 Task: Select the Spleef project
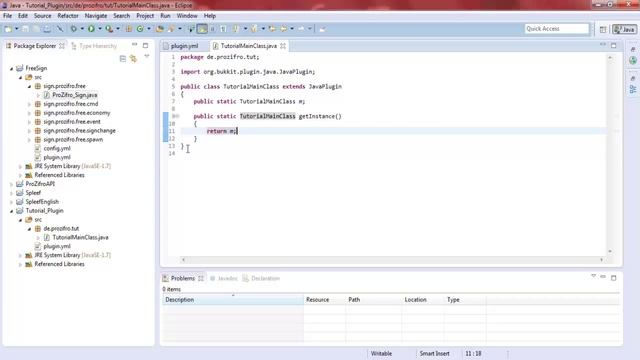33,193
